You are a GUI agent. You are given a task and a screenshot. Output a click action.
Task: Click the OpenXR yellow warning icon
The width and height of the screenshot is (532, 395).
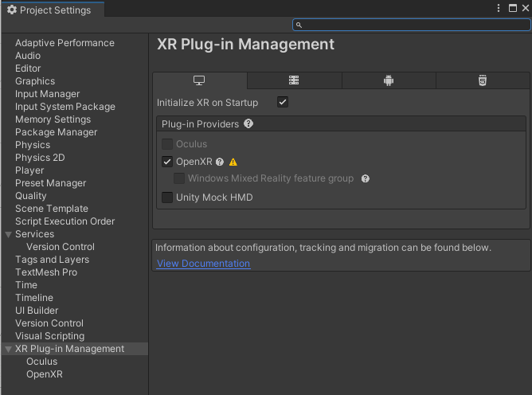(x=233, y=162)
